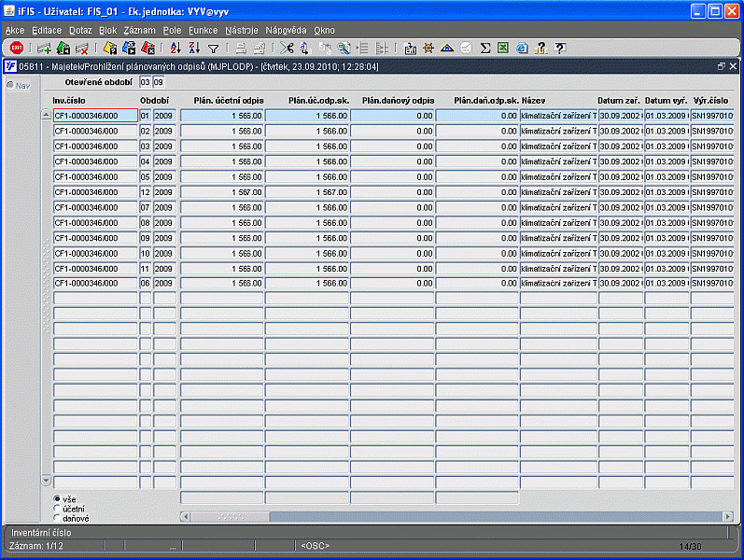
Task: Click the Sigma sum icon
Action: [485, 48]
